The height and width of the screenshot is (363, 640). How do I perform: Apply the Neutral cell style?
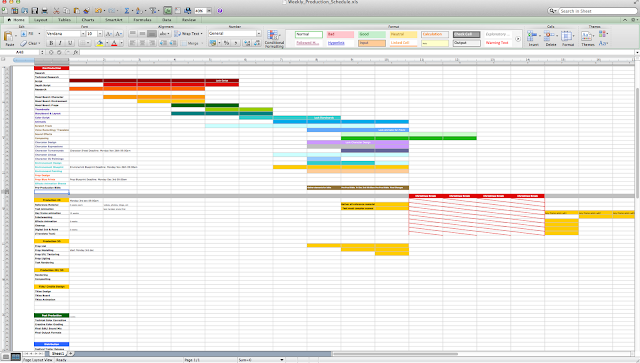point(403,34)
